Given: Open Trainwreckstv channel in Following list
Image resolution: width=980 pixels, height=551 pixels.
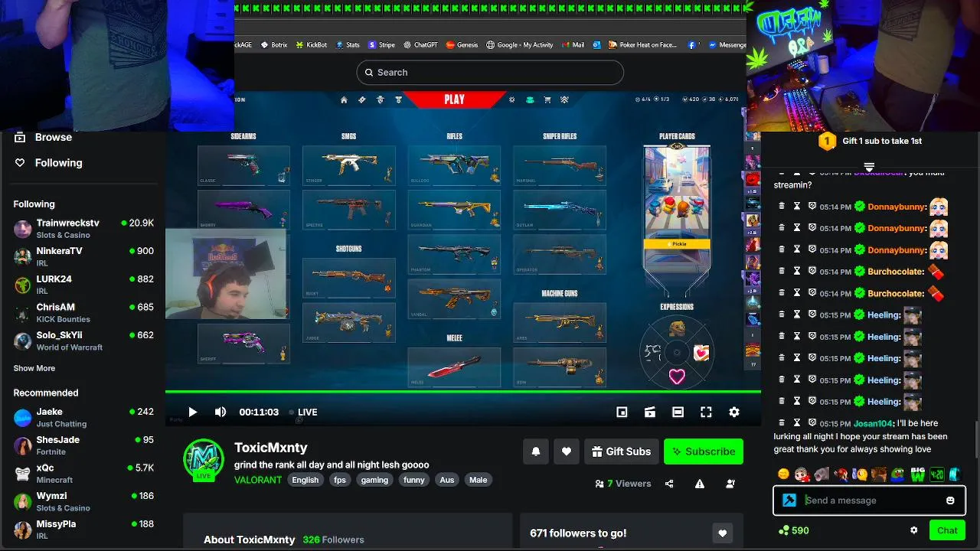Looking at the screenshot, I should coord(83,229).
